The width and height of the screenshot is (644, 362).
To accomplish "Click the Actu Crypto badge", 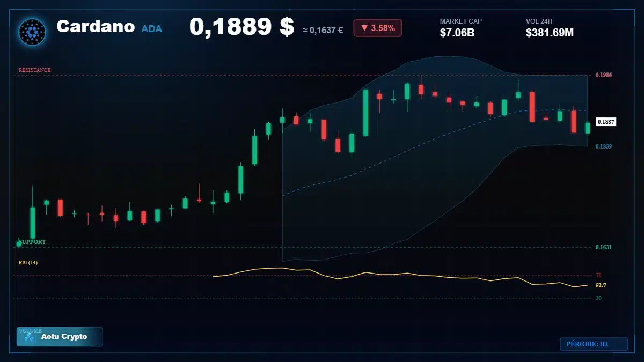I will [60, 337].
